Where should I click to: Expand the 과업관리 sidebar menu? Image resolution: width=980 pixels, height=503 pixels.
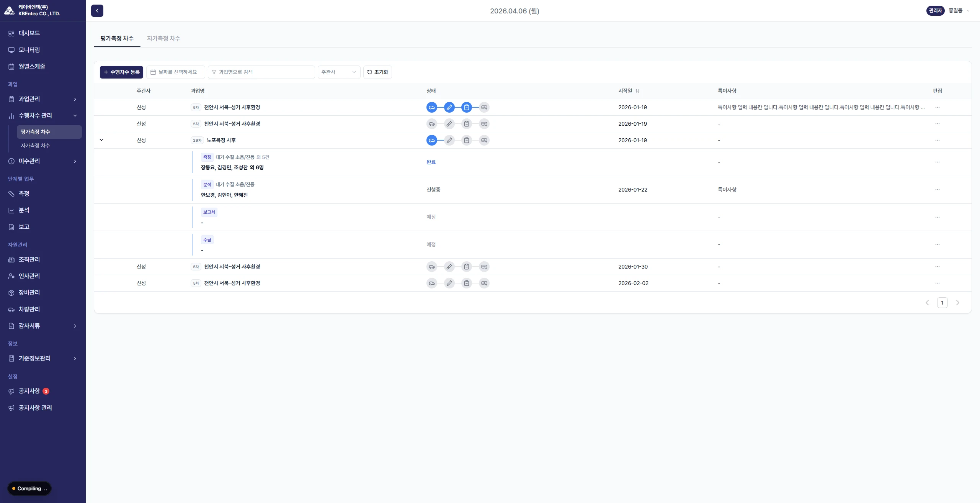(x=42, y=99)
